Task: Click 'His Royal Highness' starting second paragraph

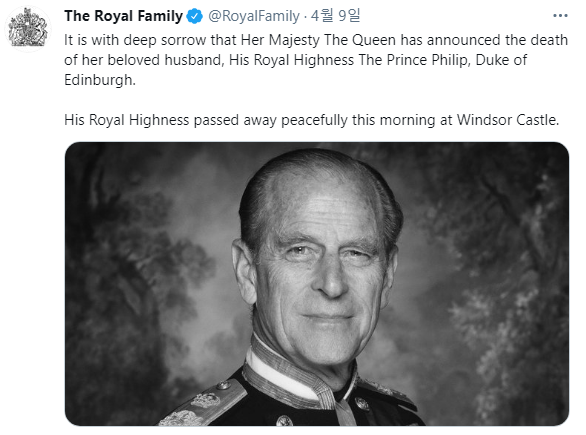Action: point(127,120)
